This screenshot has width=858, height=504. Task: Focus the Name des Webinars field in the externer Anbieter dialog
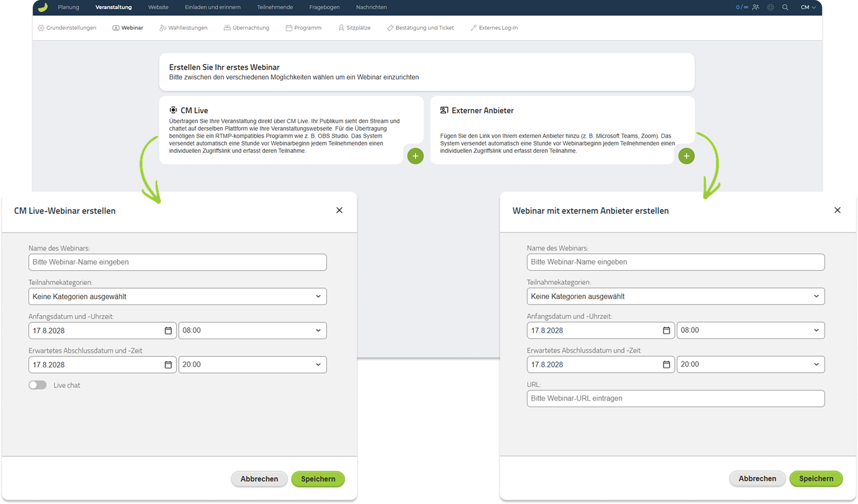pos(675,262)
